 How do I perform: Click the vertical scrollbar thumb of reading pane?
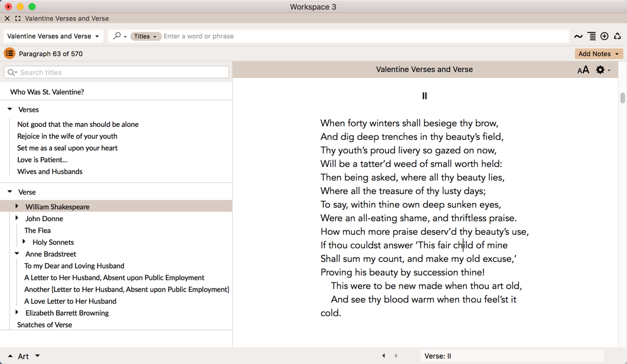[x=623, y=97]
